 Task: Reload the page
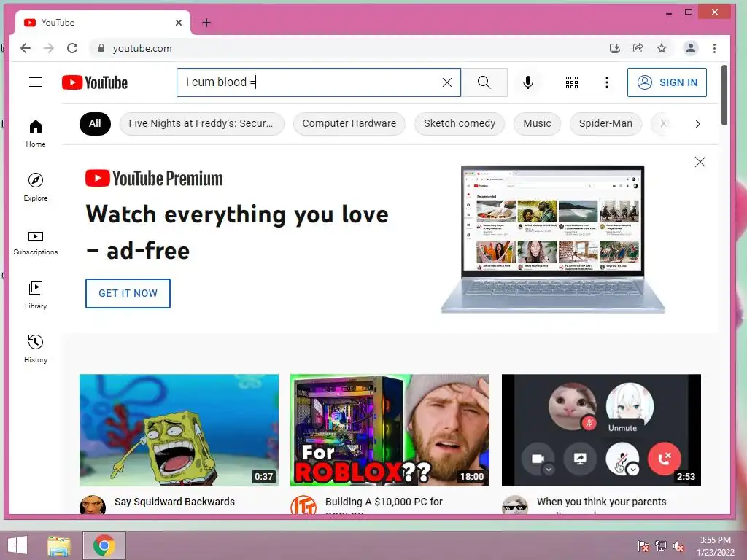pos(72,48)
